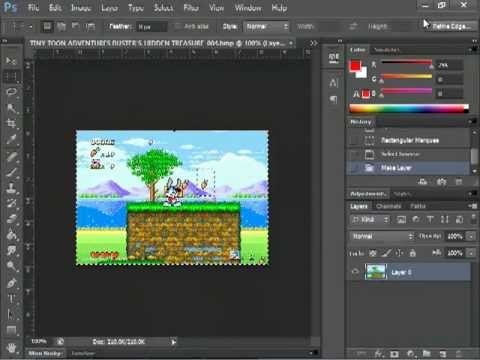480x360 pixels.
Task: Open the Image menu
Action: [x=81, y=7]
